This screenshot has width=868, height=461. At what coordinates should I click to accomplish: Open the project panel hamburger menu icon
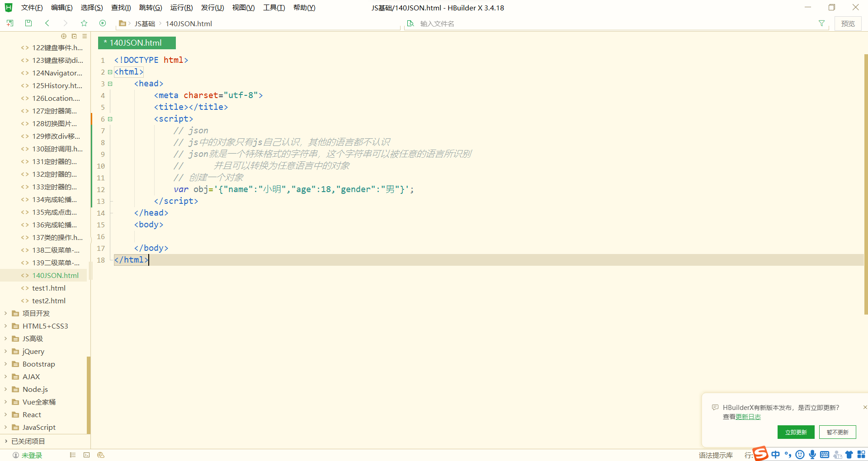[x=84, y=36]
